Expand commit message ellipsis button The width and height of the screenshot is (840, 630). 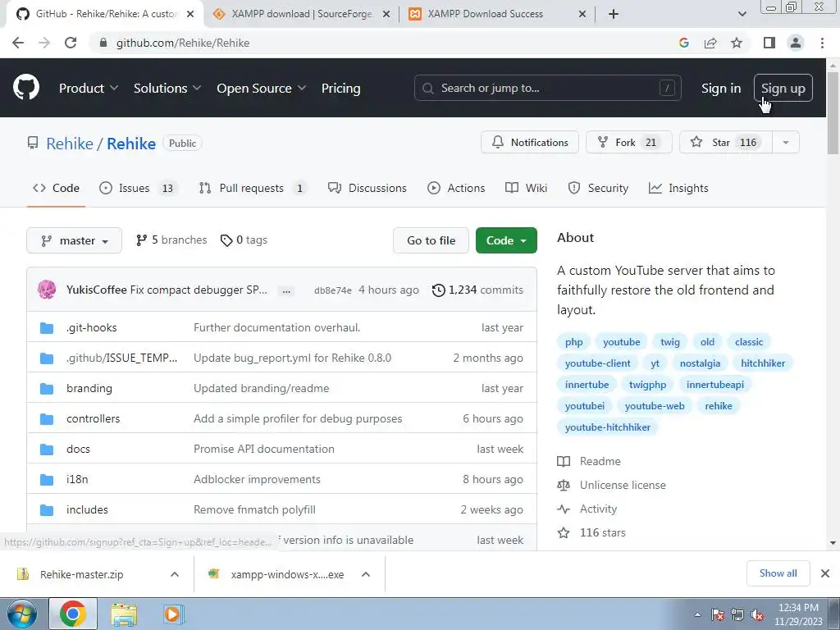click(286, 291)
